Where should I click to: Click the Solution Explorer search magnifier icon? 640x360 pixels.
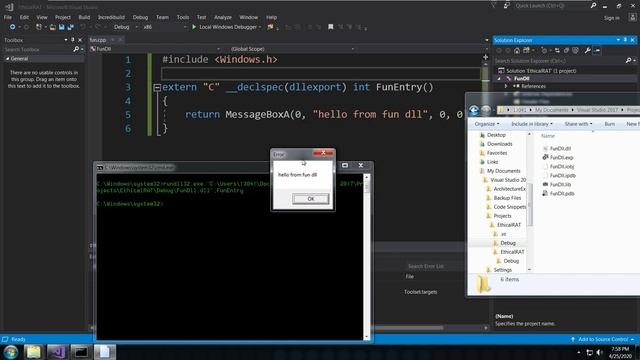(628, 61)
